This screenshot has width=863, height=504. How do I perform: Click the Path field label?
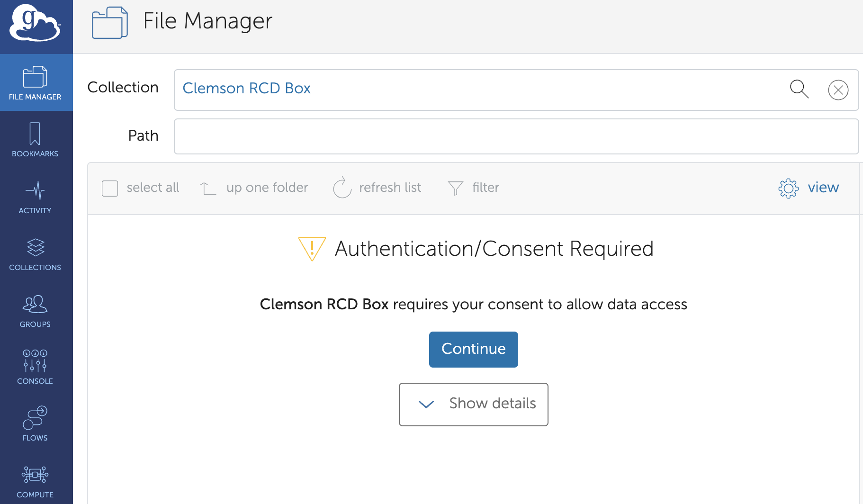tap(143, 135)
